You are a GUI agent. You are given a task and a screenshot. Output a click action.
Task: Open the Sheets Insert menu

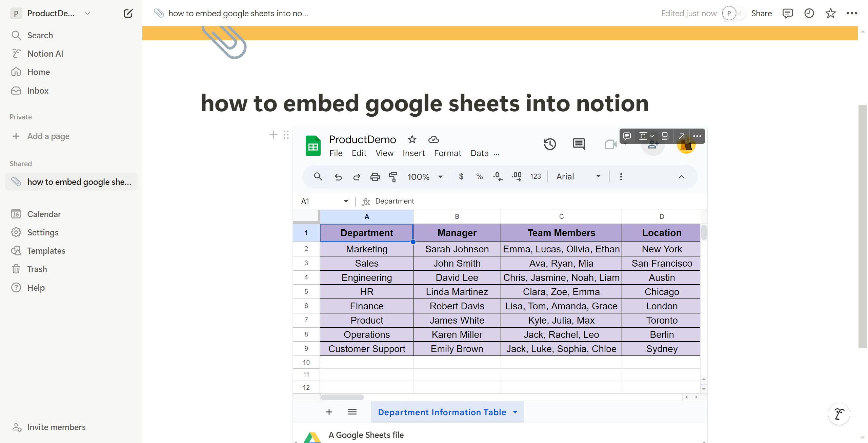pyautogui.click(x=413, y=153)
